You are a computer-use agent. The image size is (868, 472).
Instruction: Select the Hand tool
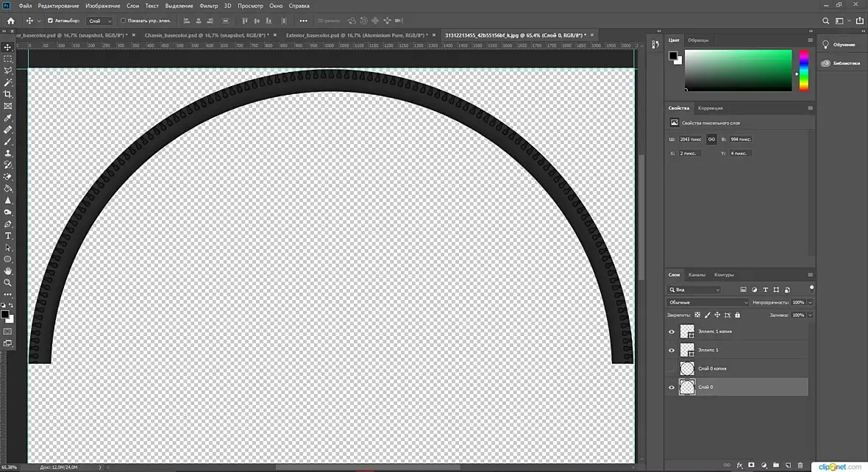[x=8, y=271]
